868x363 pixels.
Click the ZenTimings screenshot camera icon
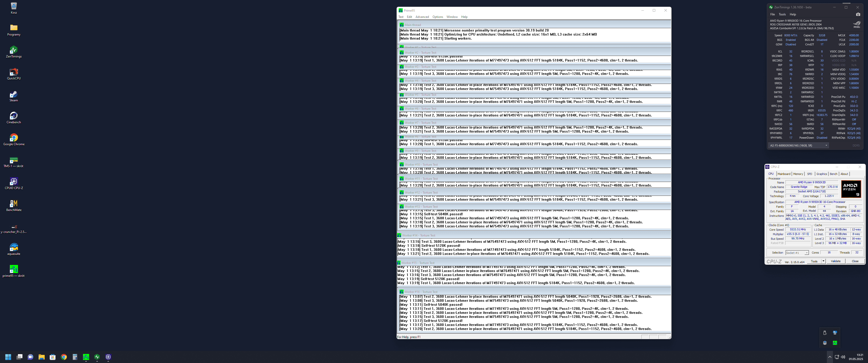(x=858, y=14)
